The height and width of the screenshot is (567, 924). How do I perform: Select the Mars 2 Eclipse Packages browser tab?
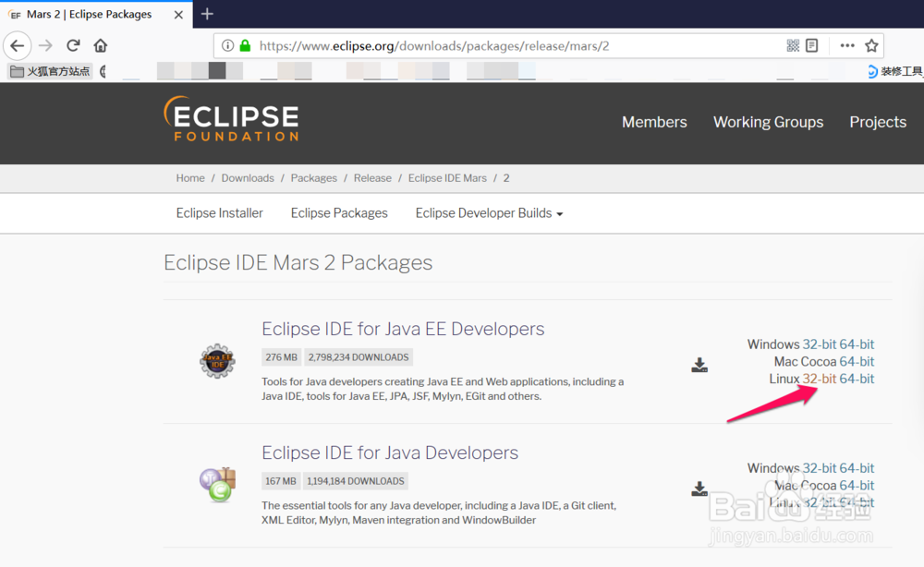92,14
